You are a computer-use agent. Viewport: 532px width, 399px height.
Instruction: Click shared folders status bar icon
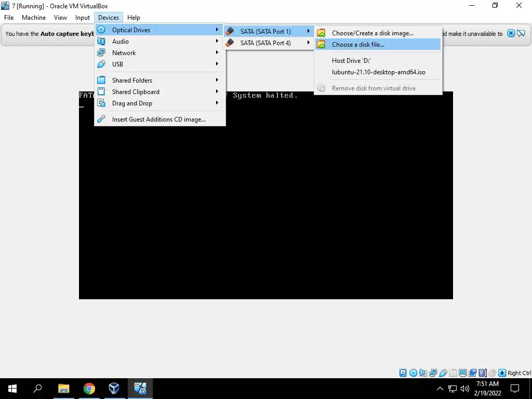click(453, 373)
